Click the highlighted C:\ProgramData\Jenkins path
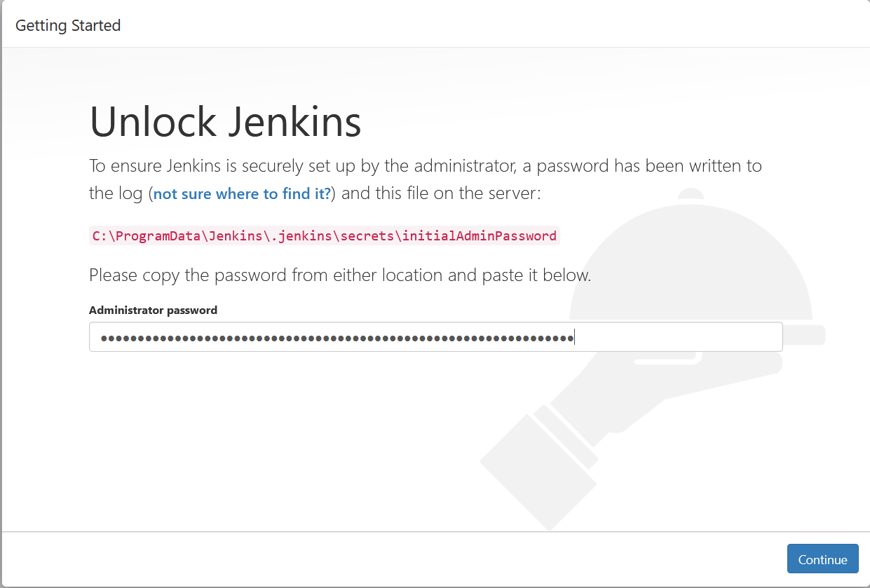 [323, 235]
